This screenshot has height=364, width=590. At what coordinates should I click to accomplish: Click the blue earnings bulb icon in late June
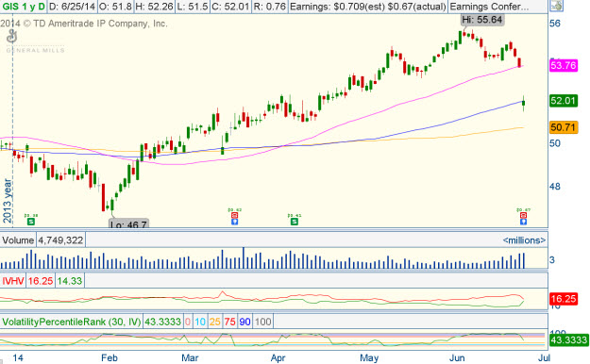point(523,222)
